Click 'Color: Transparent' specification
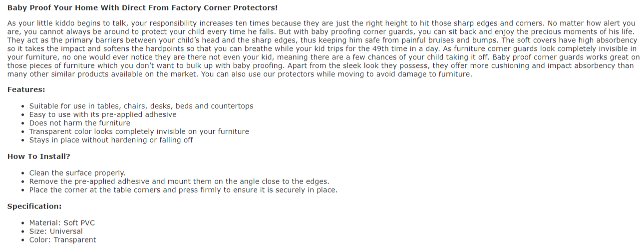644x250 pixels. [x=62, y=240]
